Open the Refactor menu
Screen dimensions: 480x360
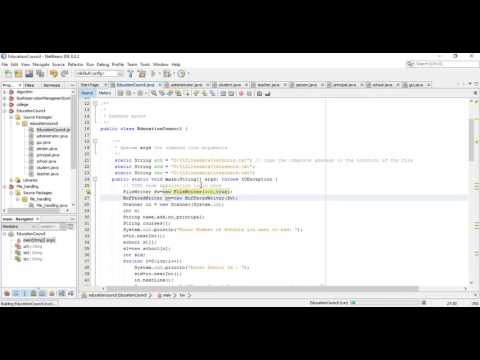pyautogui.click(x=75, y=64)
